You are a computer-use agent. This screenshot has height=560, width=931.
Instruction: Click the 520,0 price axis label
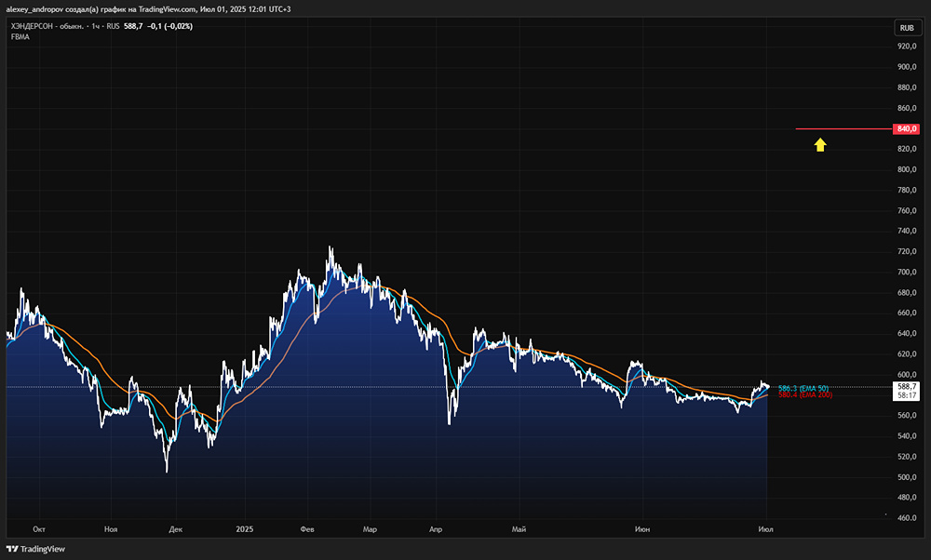point(907,457)
